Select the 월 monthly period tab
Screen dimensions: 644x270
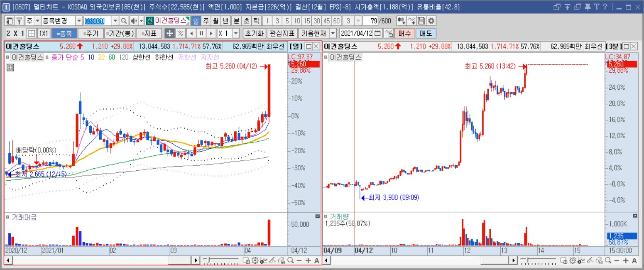point(215,21)
